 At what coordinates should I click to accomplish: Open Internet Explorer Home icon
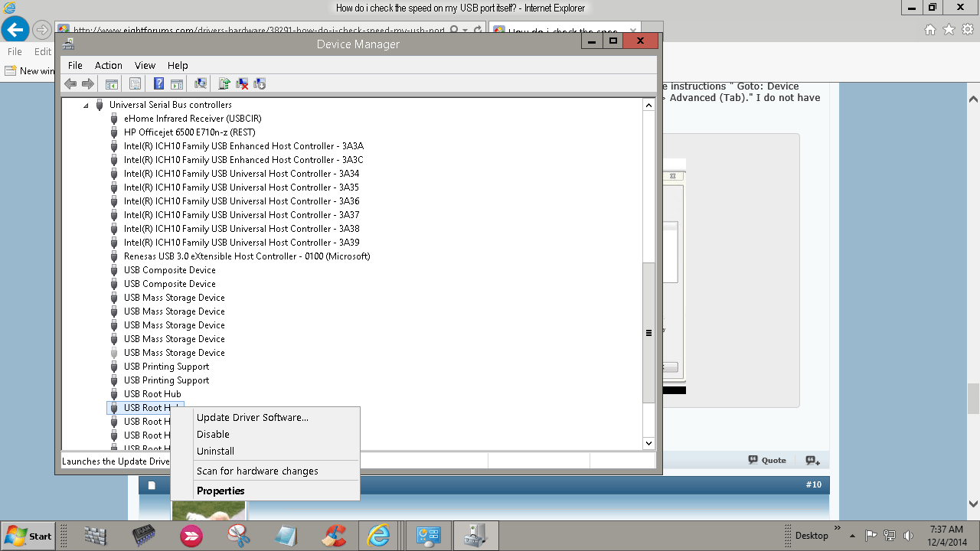930,30
